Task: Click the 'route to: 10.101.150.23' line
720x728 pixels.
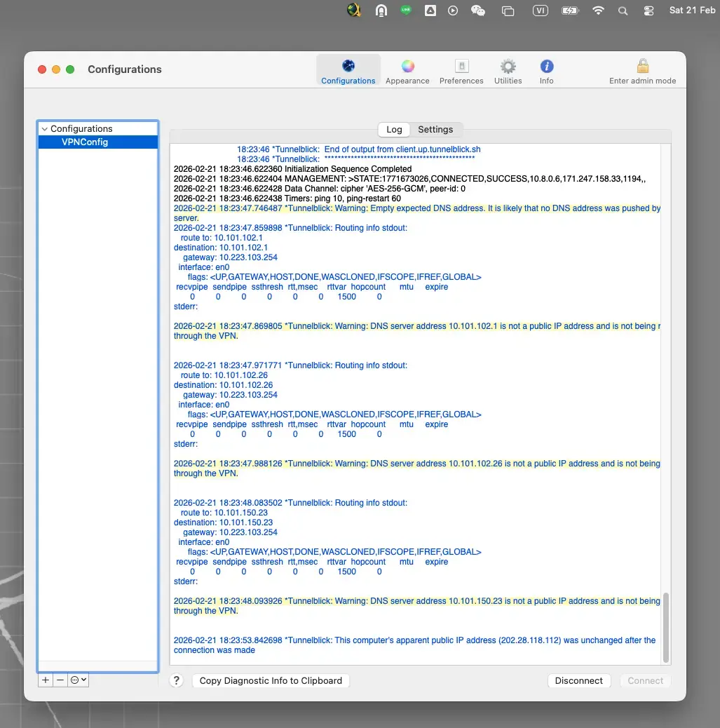Action: pyautogui.click(x=224, y=513)
